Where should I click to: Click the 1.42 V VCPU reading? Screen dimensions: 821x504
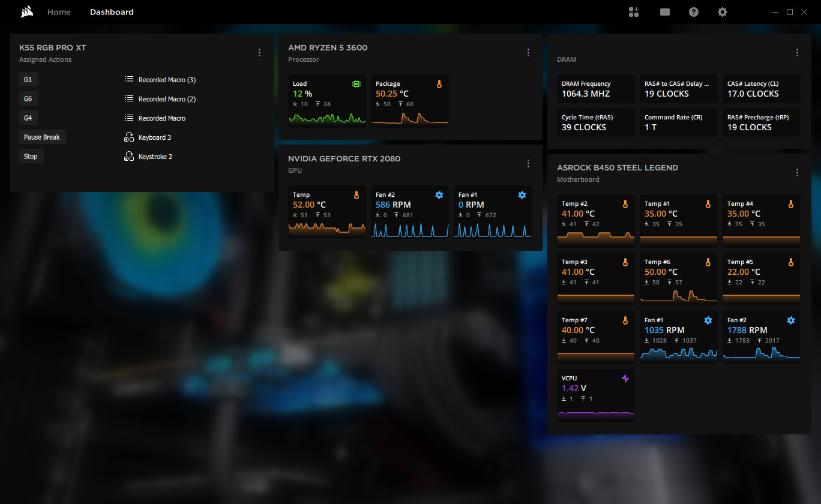click(x=574, y=388)
